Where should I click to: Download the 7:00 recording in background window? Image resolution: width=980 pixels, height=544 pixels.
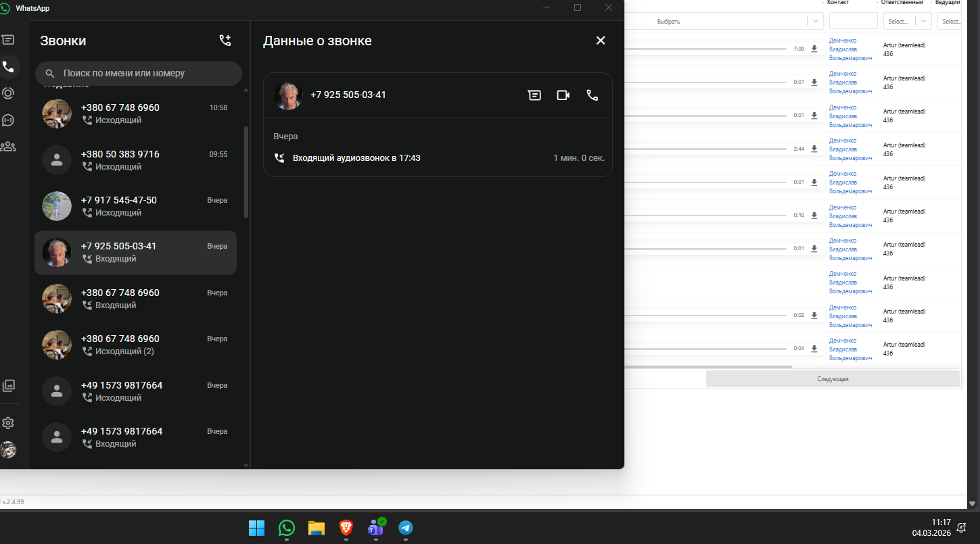pos(814,49)
